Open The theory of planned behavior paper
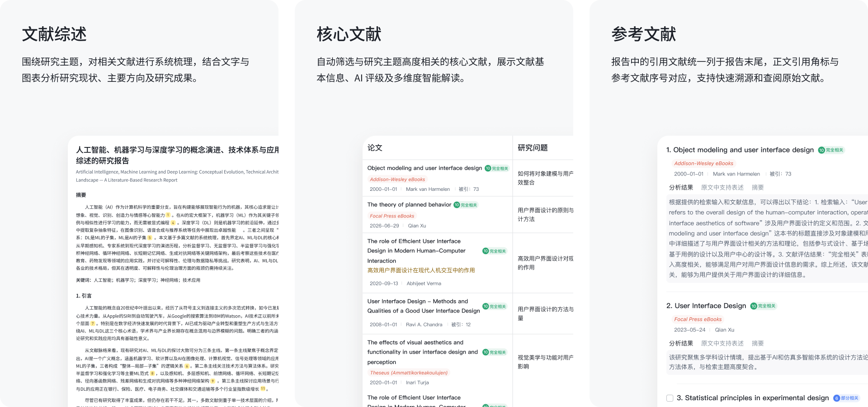The image size is (868, 407). (409, 204)
